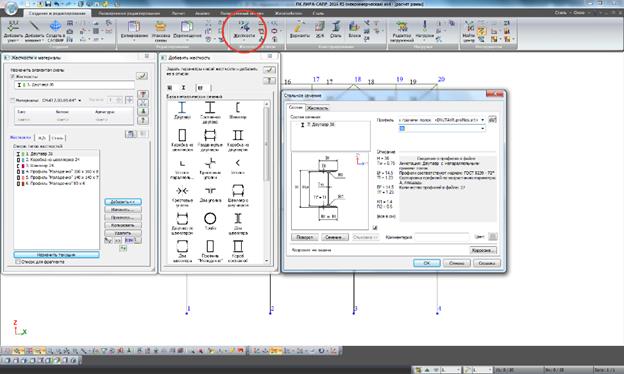Open the СНиП materials dropdown
Viewport: 624px width, 374px height.
click(x=62, y=100)
